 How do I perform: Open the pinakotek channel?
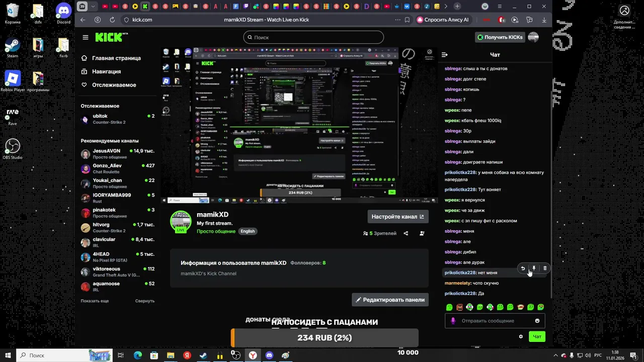[x=118, y=213]
